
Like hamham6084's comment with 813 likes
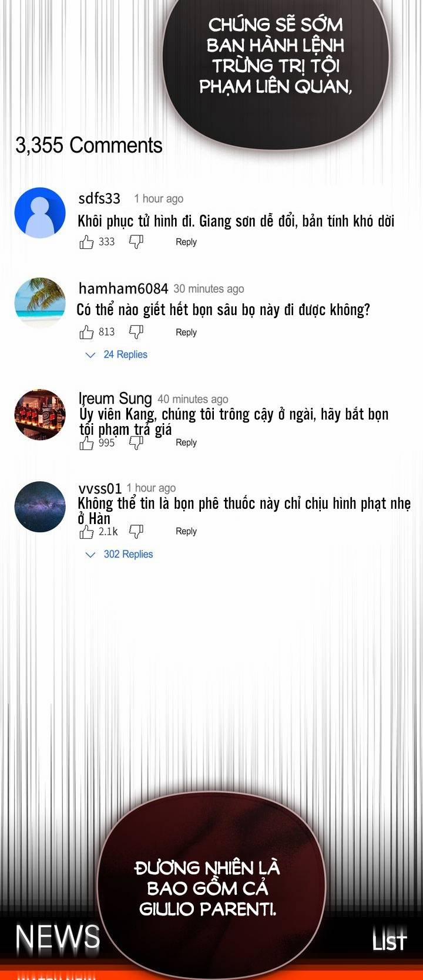[86, 332]
